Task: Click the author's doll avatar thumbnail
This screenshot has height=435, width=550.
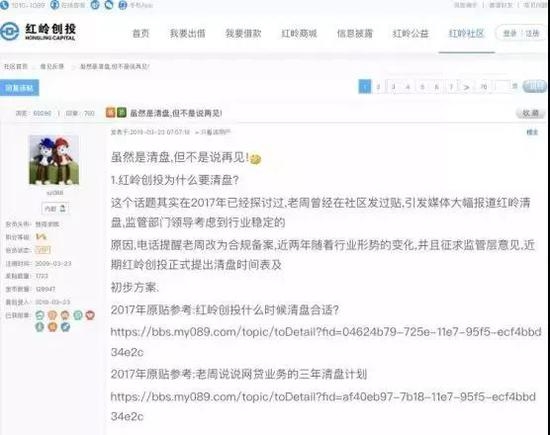Action: pyautogui.click(x=54, y=160)
